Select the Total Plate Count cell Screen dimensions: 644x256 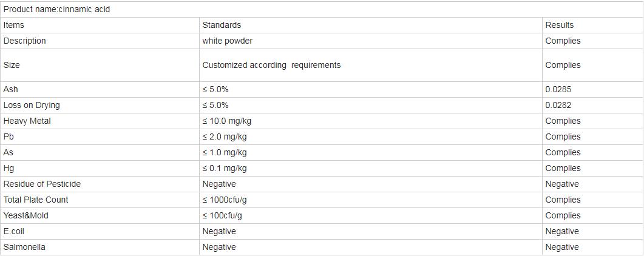click(x=36, y=200)
